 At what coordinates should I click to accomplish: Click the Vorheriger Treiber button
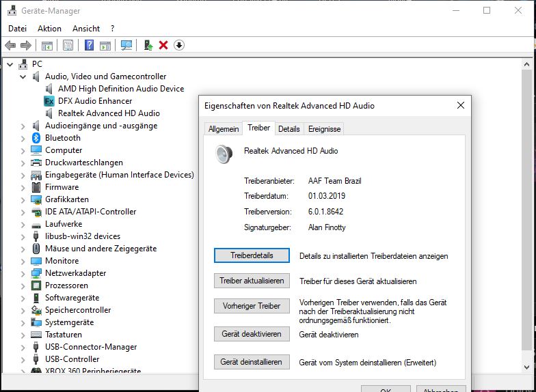point(252,306)
